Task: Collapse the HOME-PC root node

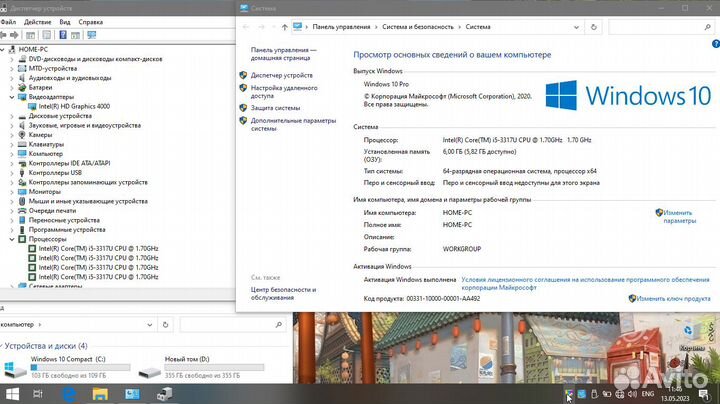Action: point(3,49)
